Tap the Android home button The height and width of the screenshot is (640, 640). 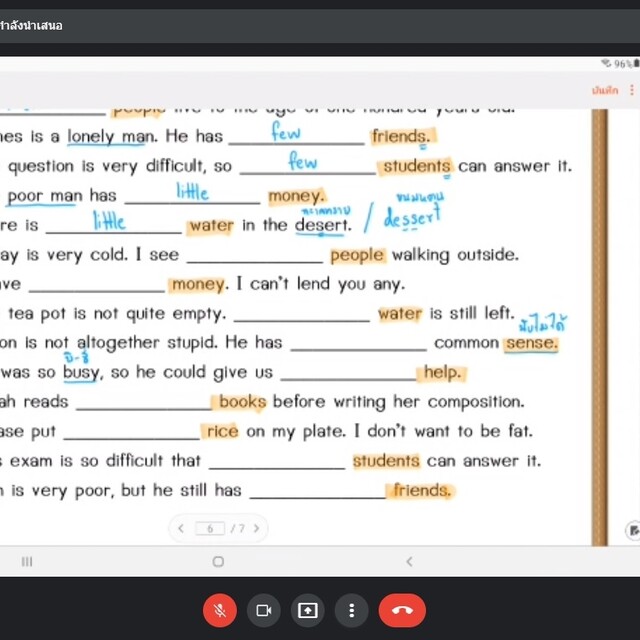point(218,562)
